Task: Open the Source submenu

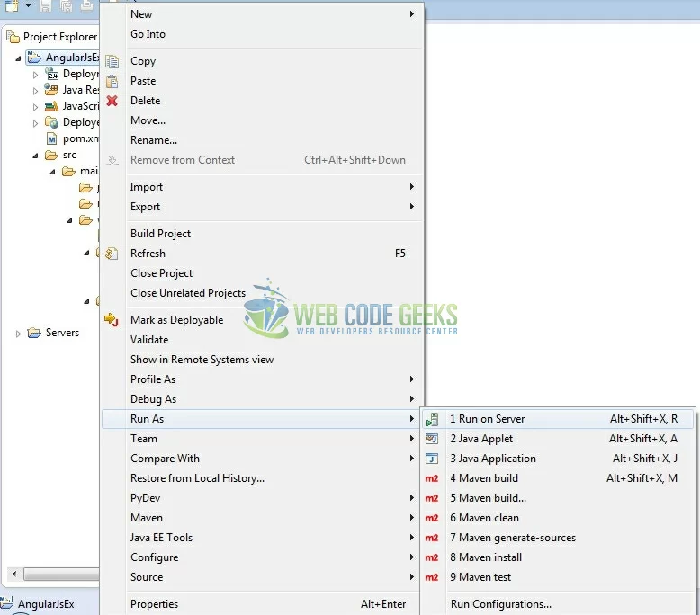Action: [x=263, y=577]
